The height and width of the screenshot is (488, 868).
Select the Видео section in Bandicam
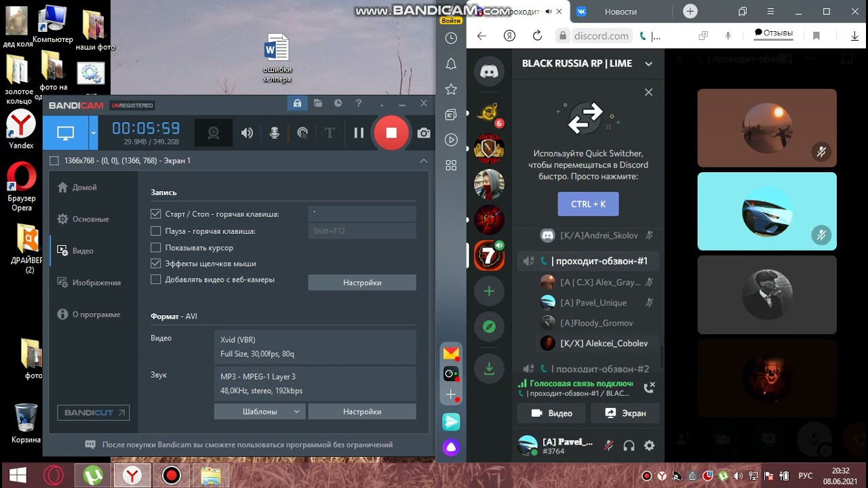click(x=76, y=251)
